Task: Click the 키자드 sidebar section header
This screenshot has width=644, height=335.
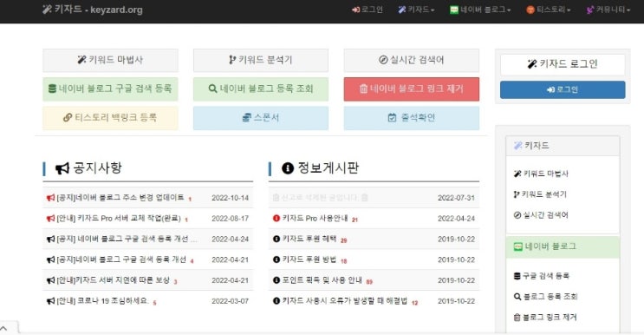Action: tap(563, 146)
